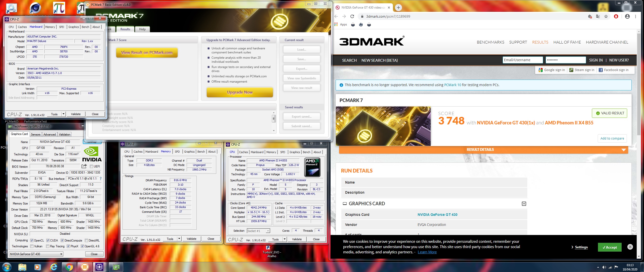Open Tools dropdown arrow in Memory CPU-Z window
The height and width of the screenshot is (272, 644).
point(179,239)
